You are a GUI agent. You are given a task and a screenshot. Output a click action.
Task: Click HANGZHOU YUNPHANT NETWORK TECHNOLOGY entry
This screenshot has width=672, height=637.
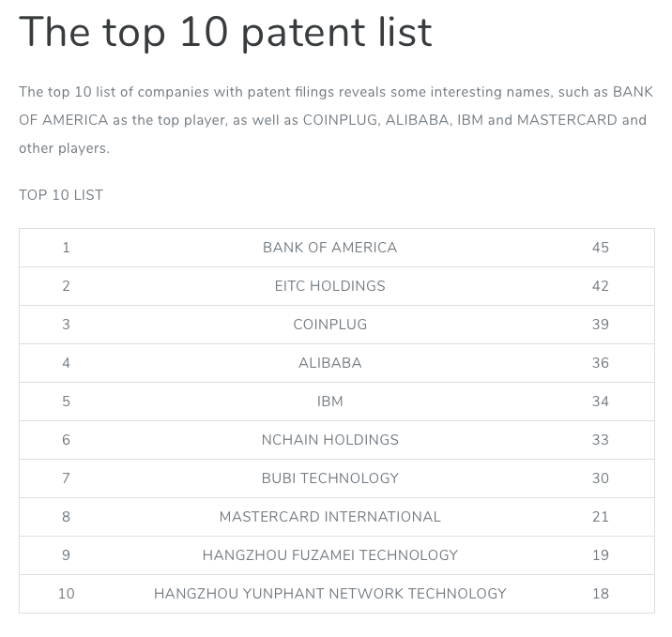[x=329, y=594]
